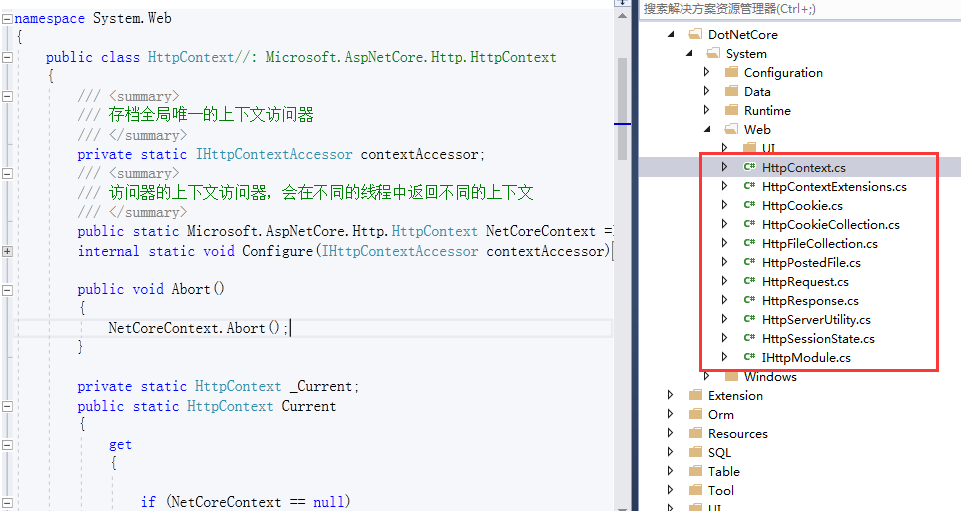Click the C# icon of HttpRequest.cs
This screenshot has height=511, width=961.
(x=748, y=281)
